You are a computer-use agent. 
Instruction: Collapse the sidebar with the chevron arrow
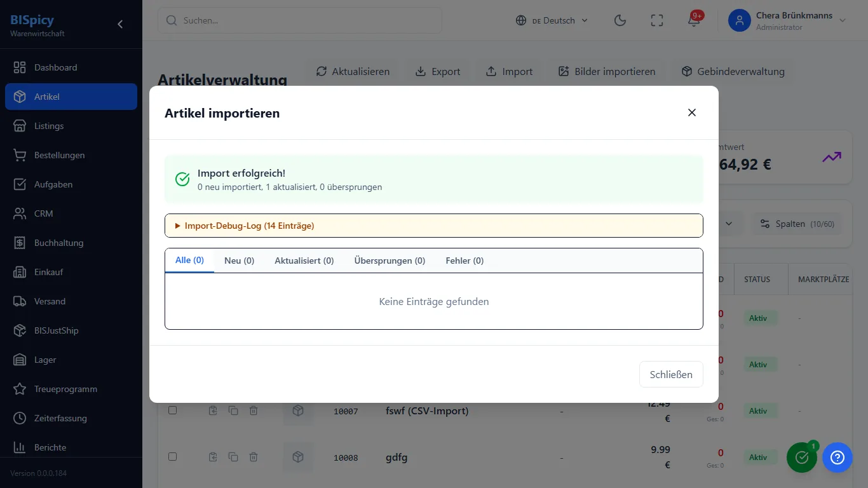tap(120, 24)
